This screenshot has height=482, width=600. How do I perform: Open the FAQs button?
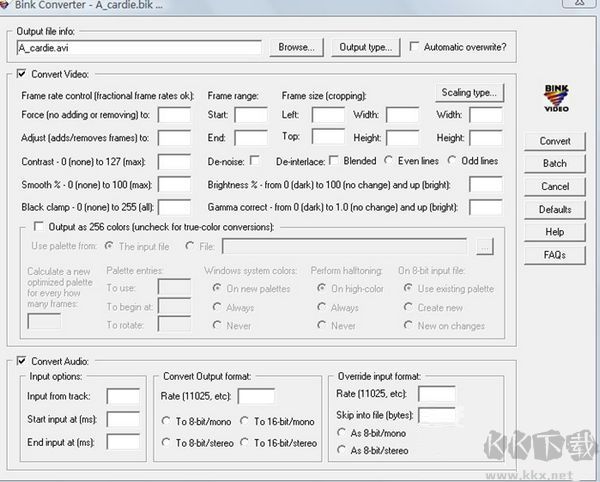coord(555,255)
